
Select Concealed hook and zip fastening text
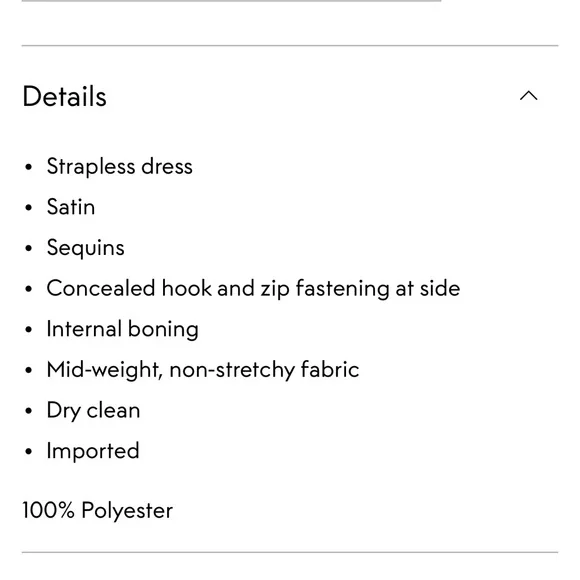click(253, 289)
